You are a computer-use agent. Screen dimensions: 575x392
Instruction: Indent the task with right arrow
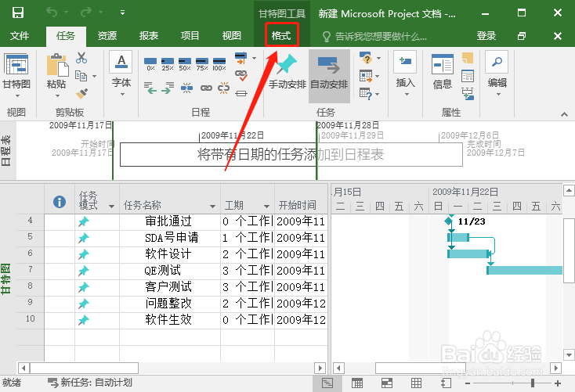(x=168, y=88)
